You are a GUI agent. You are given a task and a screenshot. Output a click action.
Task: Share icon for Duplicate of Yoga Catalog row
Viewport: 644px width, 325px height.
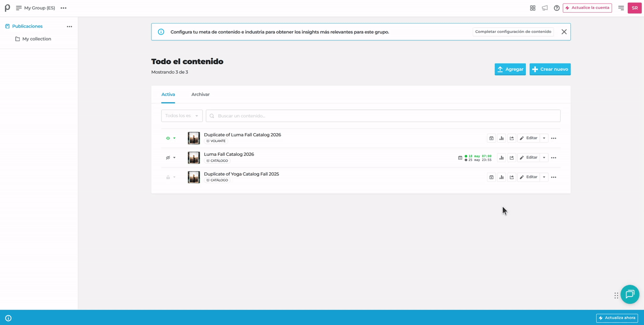click(x=511, y=177)
